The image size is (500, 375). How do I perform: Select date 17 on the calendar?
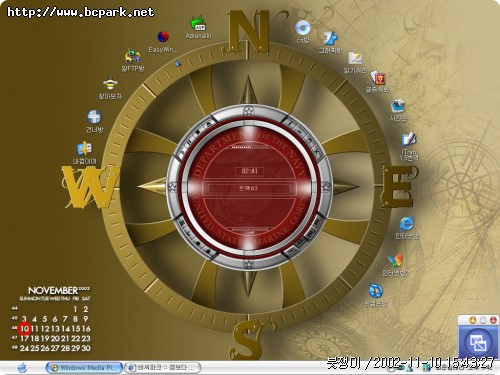pyautogui.click(x=24, y=338)
